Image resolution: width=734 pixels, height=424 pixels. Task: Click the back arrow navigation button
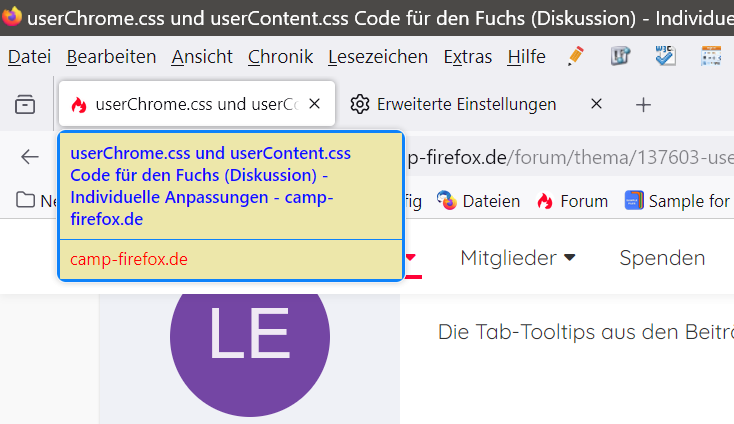coord(30,157)
